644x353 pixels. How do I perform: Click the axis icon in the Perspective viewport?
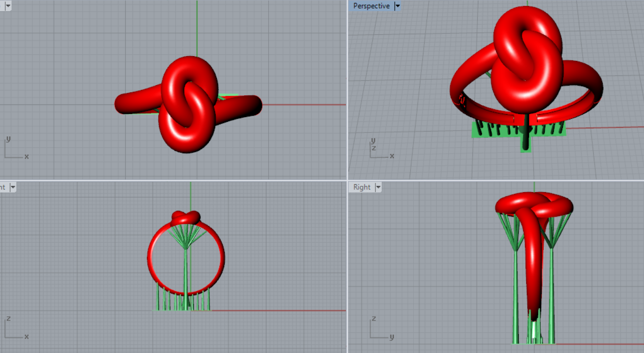tap(379, 148)
